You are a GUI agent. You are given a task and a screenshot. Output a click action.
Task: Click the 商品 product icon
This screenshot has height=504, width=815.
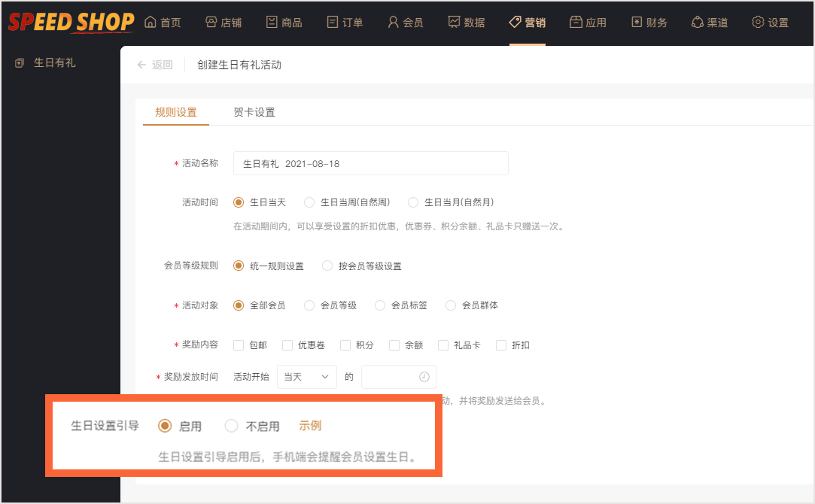click(x=272, y=22)
